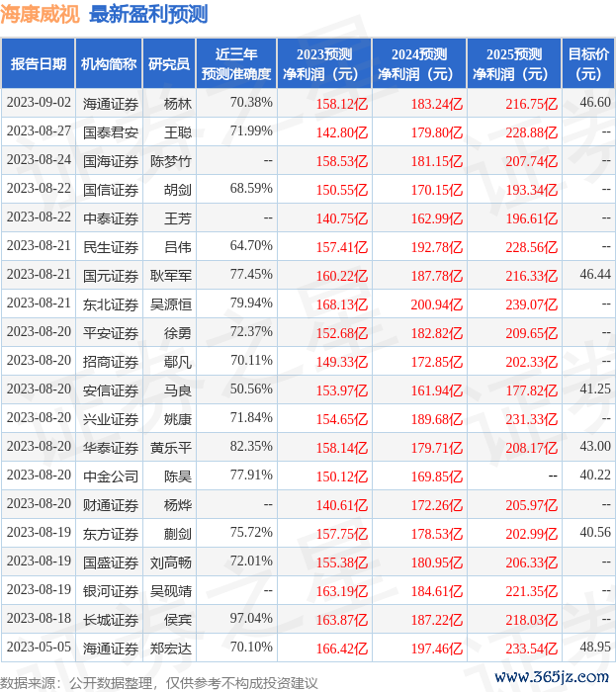The width and height of the screenshot is (616, 692).
Task: Select the date 2023-09-02 cell
Action: 39,103
